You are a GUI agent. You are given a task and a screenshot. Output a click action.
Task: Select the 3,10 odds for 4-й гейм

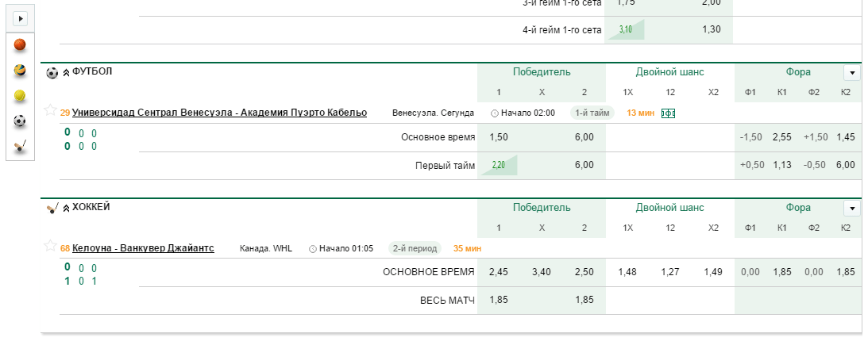626,29
